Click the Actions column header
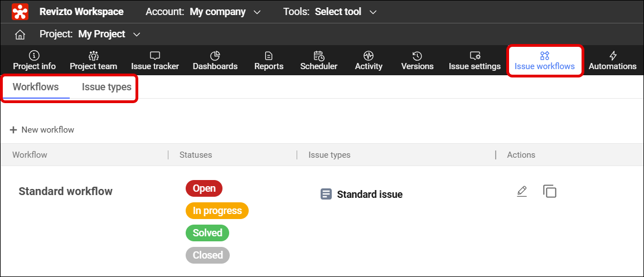Viewport: 644px width, 277px height. click(x=521, y=155)
